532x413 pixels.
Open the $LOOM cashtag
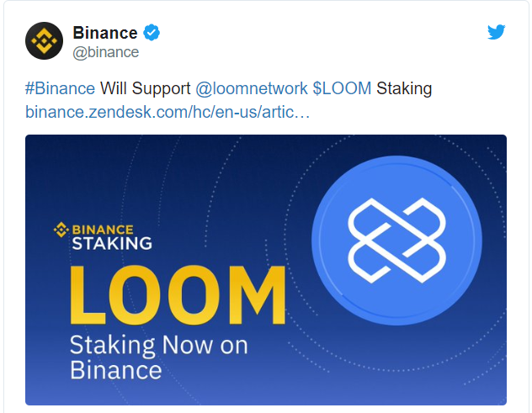pyautogui.click(x=342, y=89)
